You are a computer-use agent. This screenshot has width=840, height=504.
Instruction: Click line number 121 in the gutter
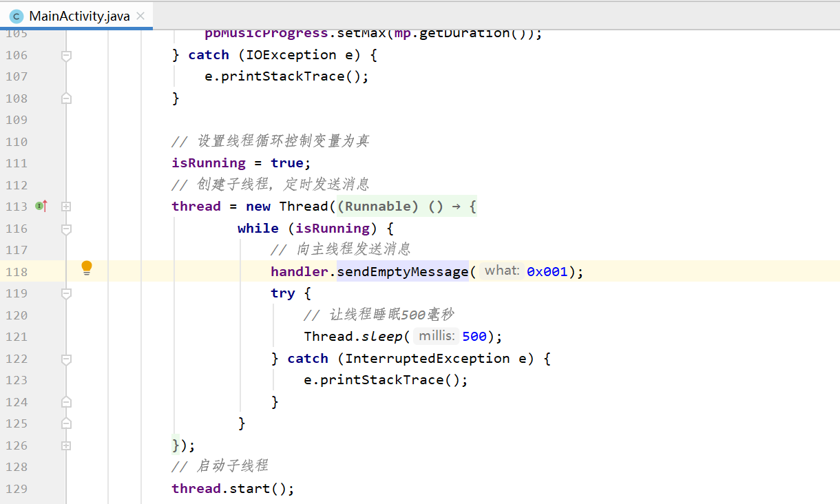[x=17, y=337]
